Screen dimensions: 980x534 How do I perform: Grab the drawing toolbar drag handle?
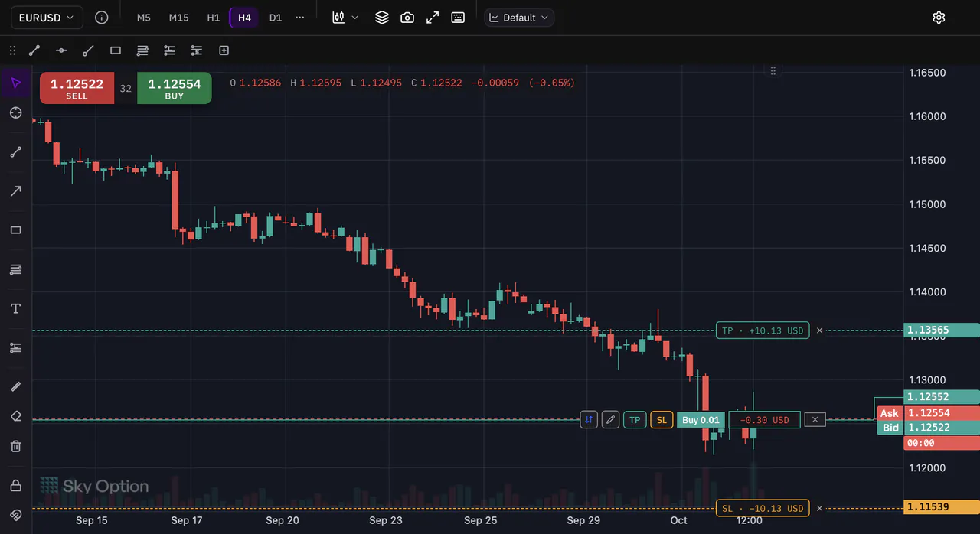tap(12, 50)
